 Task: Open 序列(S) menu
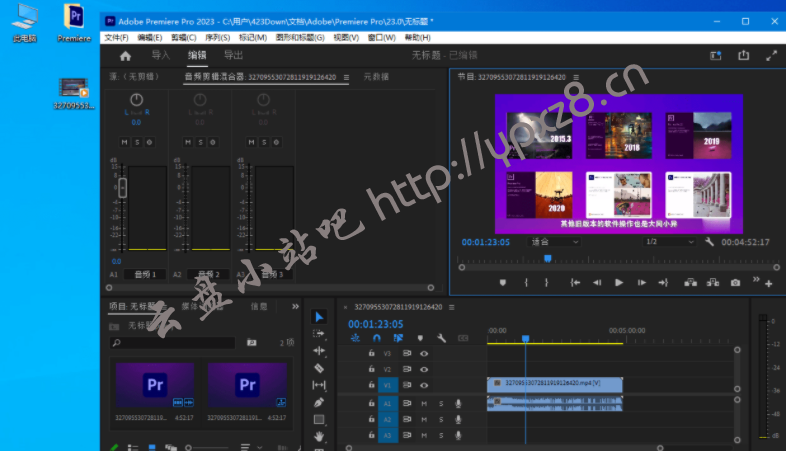click(218, 38)
